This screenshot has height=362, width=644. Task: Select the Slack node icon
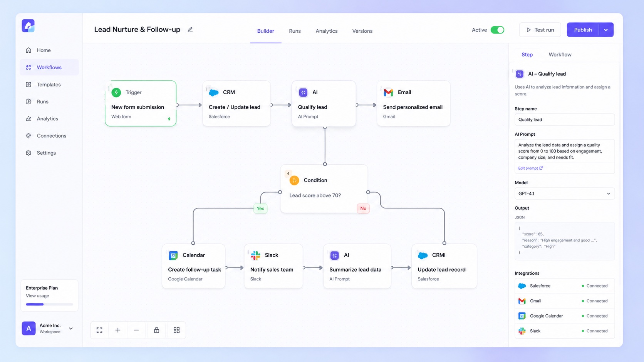pyautogui.click(x=255, y=255)
